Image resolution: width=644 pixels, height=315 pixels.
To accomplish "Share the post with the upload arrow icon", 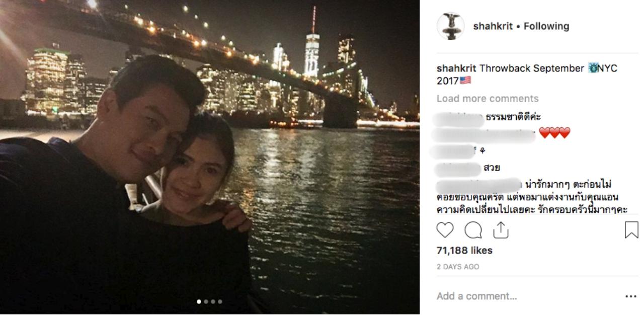I will click(x=501, y=229).
